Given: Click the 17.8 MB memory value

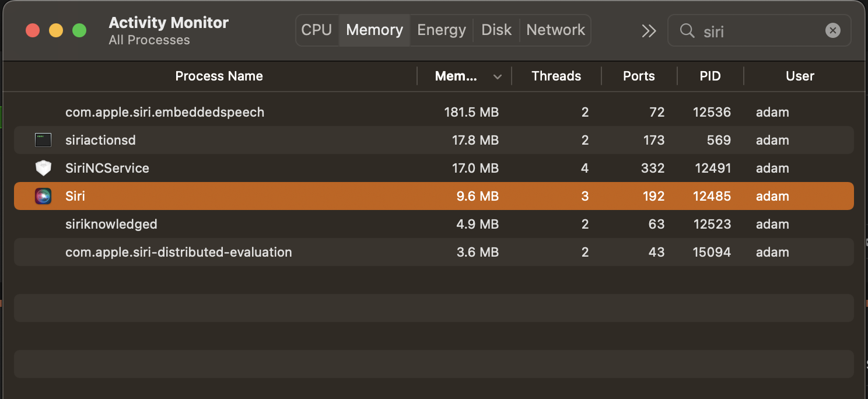Looking at the screenshot, I should (475, 140).
